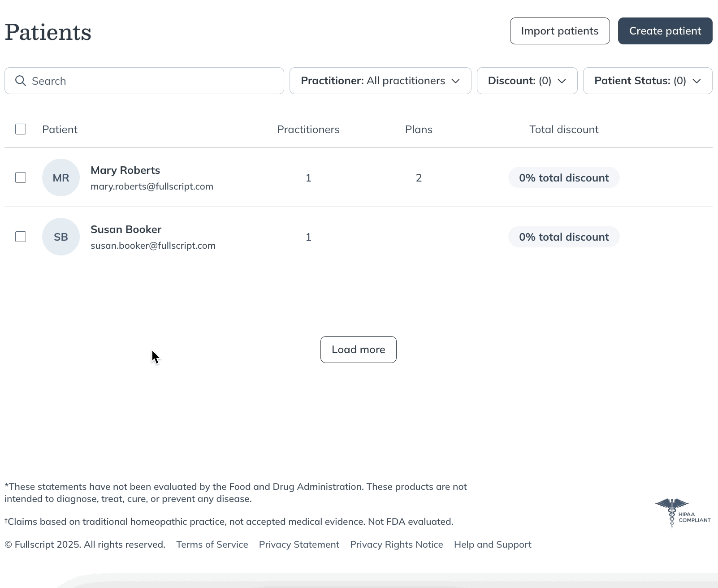Click Susan Booker practitioners count 1

(308, 237)
